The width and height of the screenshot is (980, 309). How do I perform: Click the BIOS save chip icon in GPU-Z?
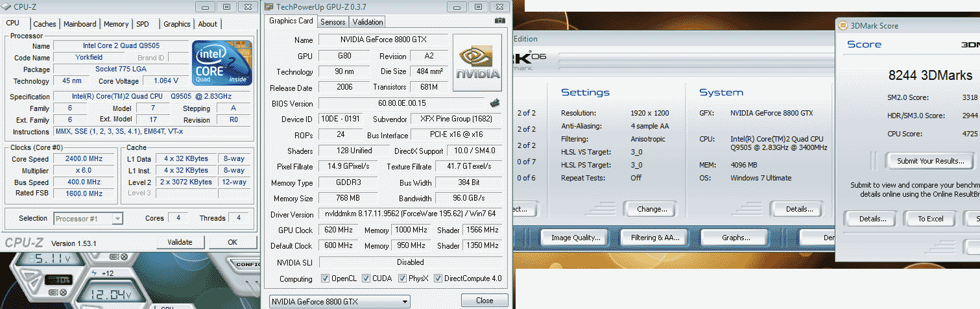(494, 103)
